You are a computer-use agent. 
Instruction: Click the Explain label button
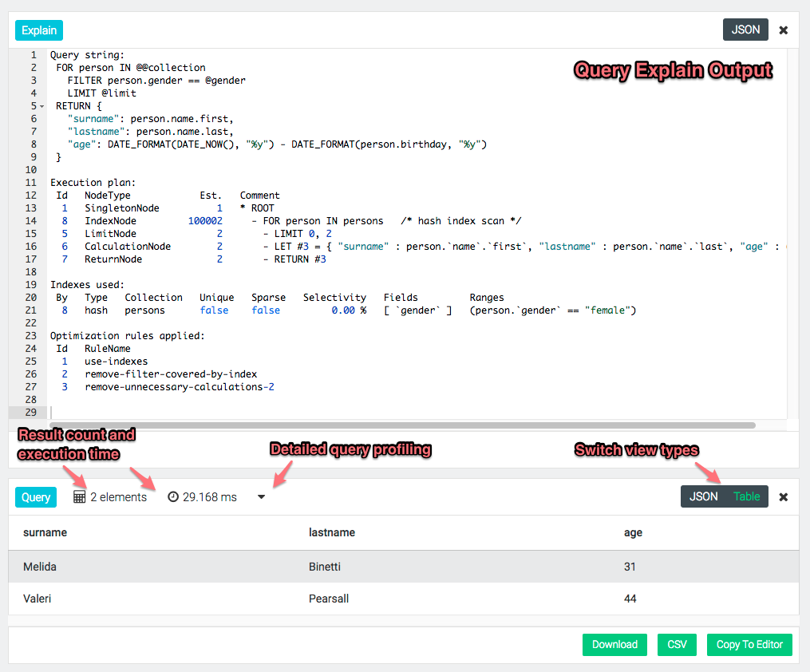tap(39, 30)
